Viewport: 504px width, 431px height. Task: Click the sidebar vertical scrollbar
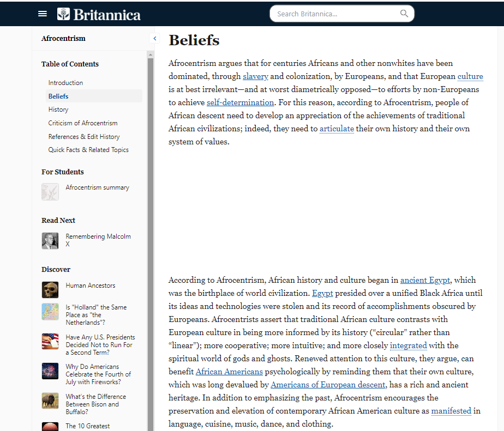coord(151,244)
